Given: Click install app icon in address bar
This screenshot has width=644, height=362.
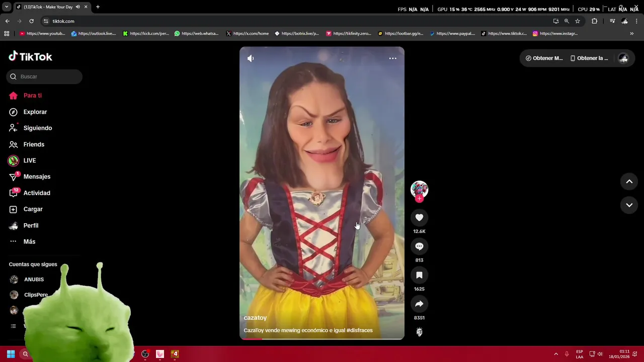Looking at the screenshot, I should click(556, 21).
